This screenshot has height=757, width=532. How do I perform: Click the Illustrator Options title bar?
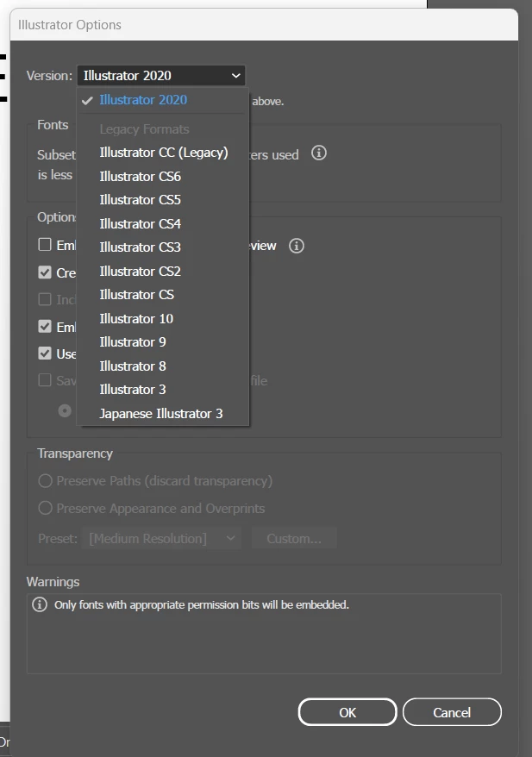point(264,25)
